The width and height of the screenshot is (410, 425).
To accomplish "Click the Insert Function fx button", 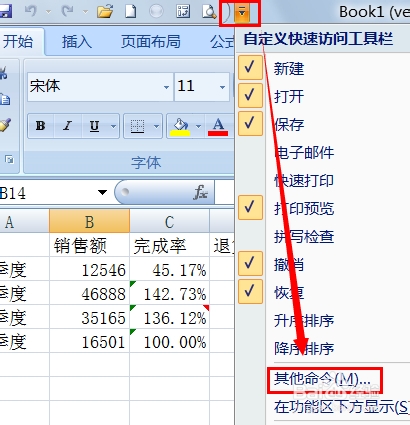I will (x=201, y=192).
